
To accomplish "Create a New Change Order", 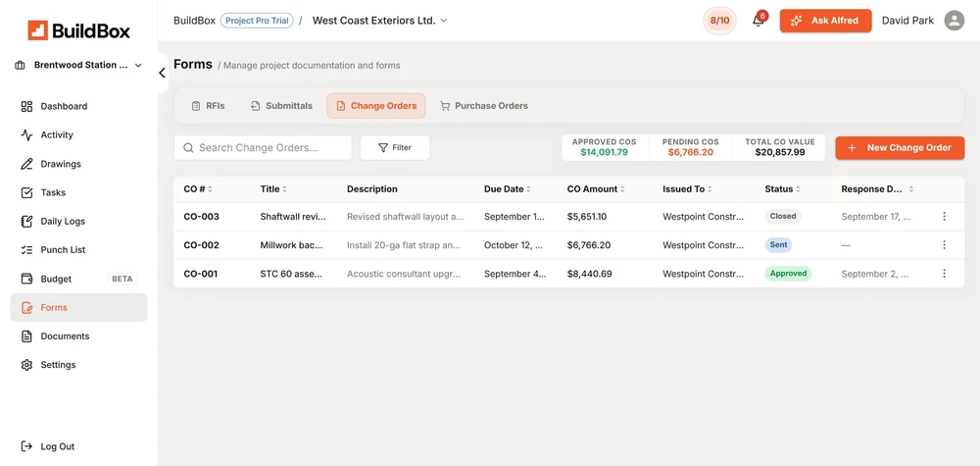I will [x=900, y=147].
